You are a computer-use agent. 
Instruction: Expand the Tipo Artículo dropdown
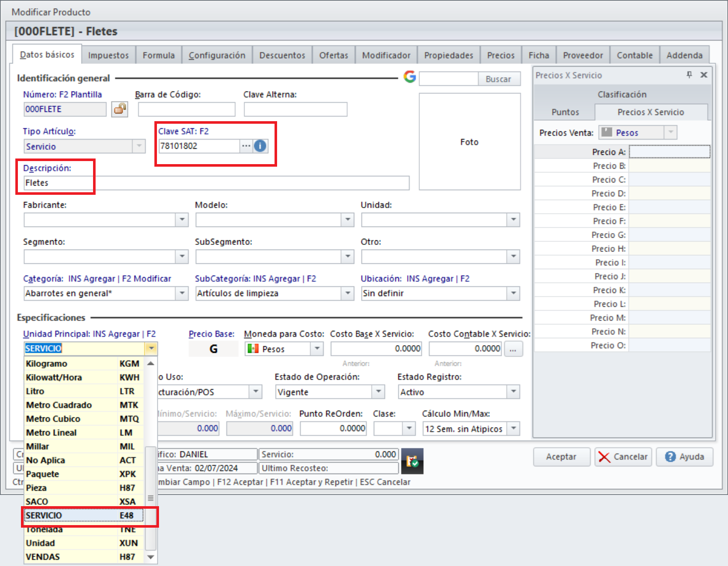139,146
